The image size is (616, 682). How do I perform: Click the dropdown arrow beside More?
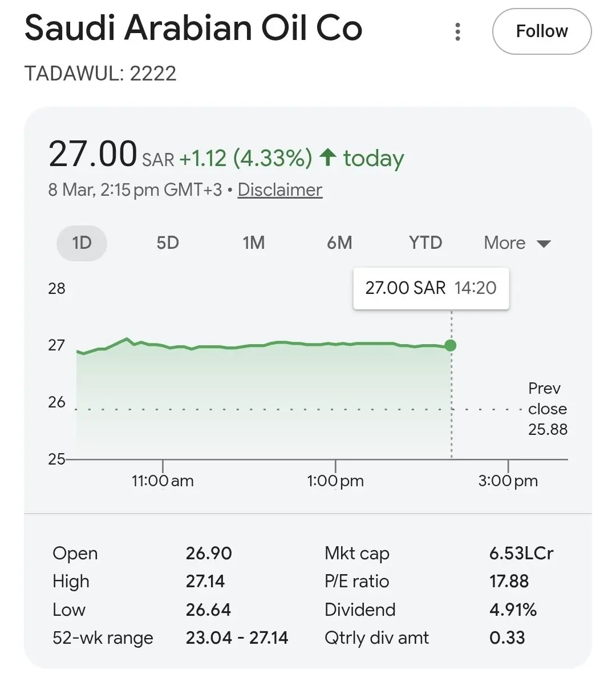(544, 244)
